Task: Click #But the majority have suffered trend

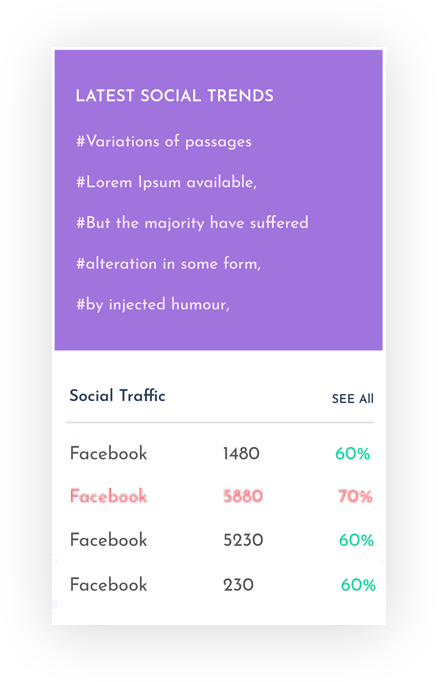Action: [x=192, y=223]
